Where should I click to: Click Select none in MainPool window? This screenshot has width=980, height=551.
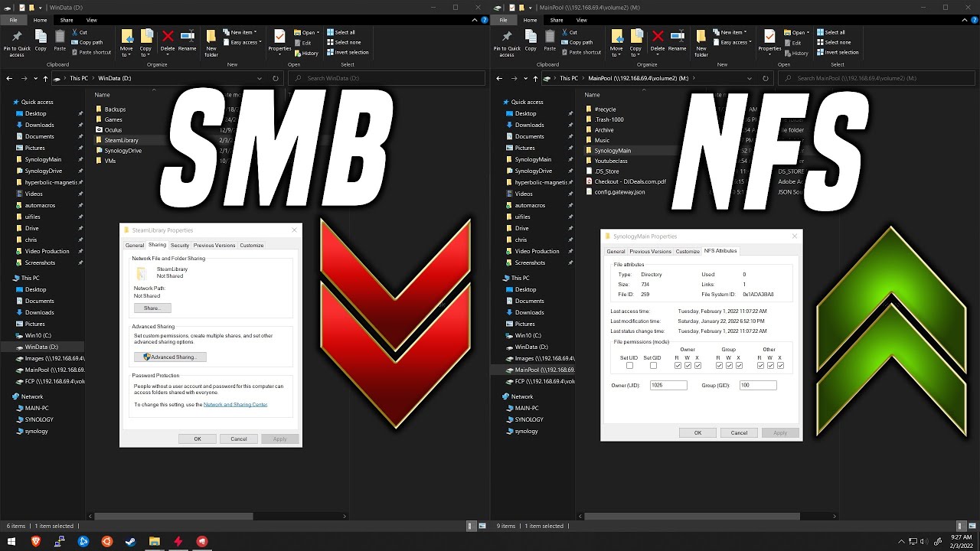pyautogui.click(x=834, y=43)
